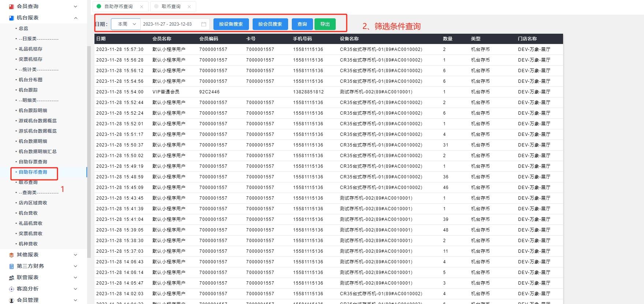644x304 pixels.
Task: Open 机台分布图 report
Action: (30, 80)
